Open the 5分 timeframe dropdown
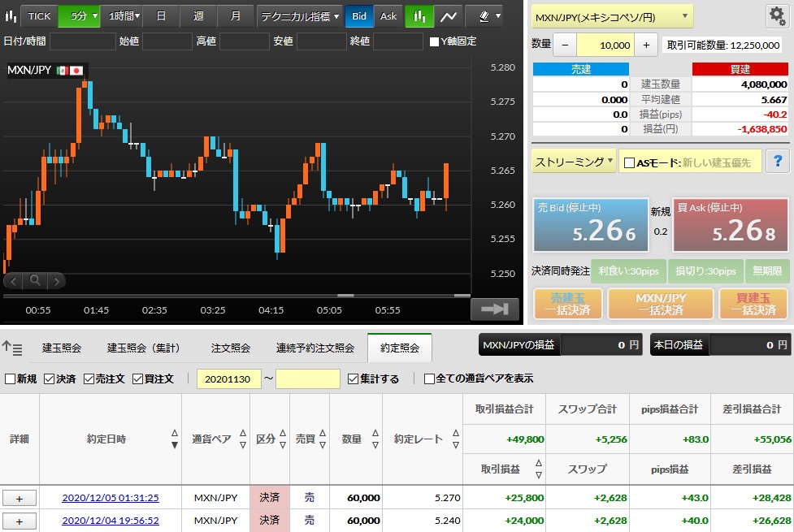This screenshot has width=794, height=532. tap(79, 16)
